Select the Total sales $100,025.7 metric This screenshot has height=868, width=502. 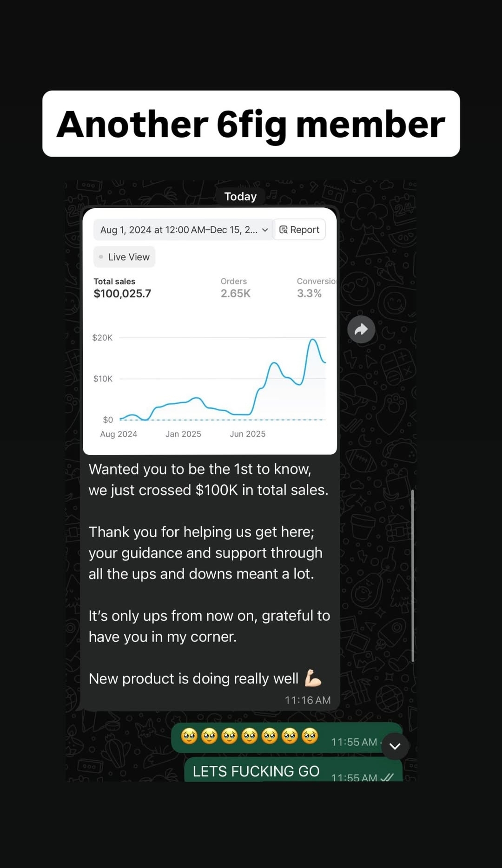(x=122, y=288)
